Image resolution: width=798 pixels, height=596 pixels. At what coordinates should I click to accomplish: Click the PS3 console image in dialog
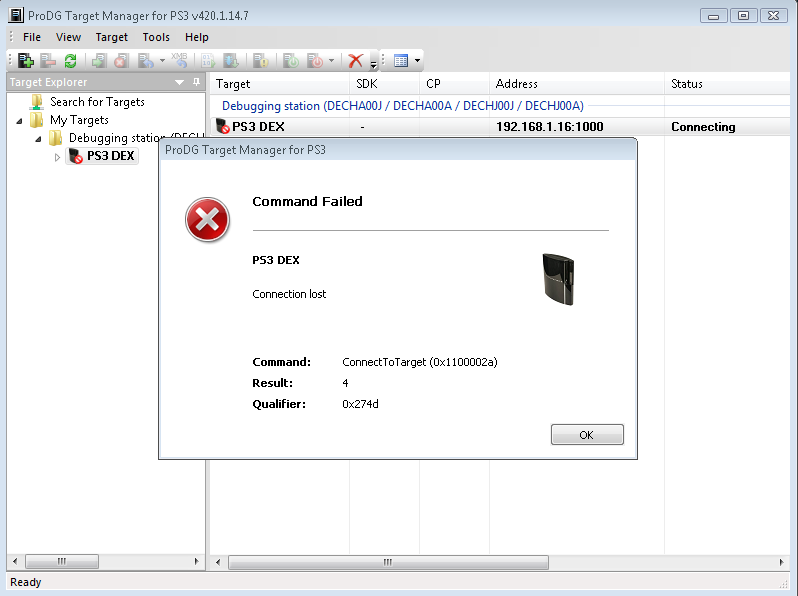(x=558, y=279)
